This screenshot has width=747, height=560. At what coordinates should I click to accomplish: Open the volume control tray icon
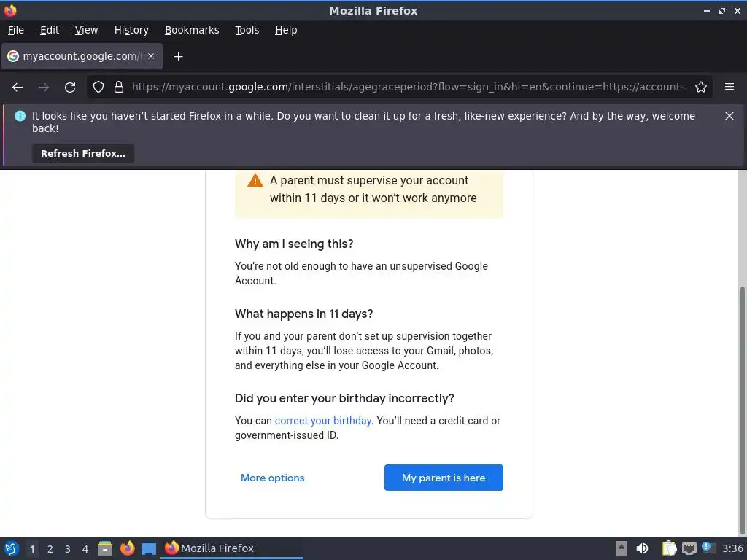pyautogui.click(x=642, y=548)
